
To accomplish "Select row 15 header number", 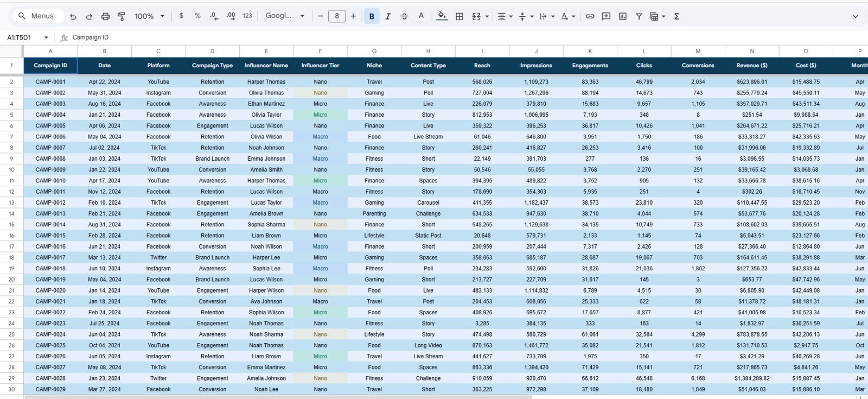I will (11, 225).
